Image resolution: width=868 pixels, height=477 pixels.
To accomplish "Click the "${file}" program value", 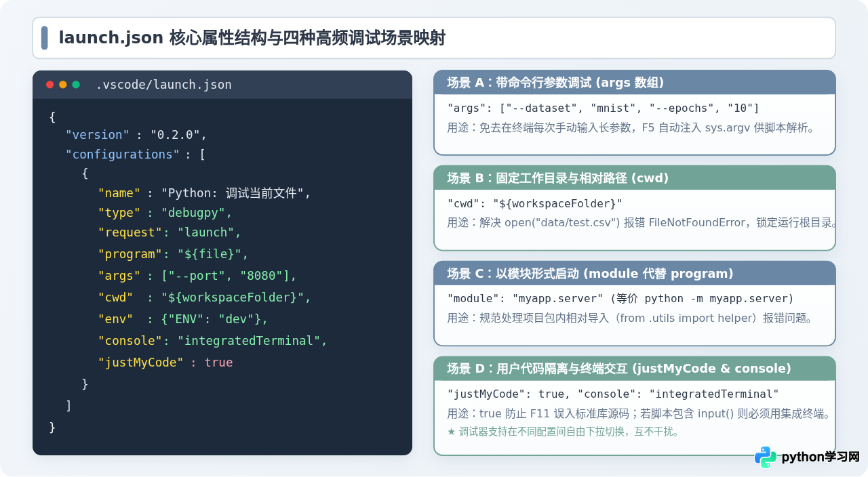I will tap(210, 254).
